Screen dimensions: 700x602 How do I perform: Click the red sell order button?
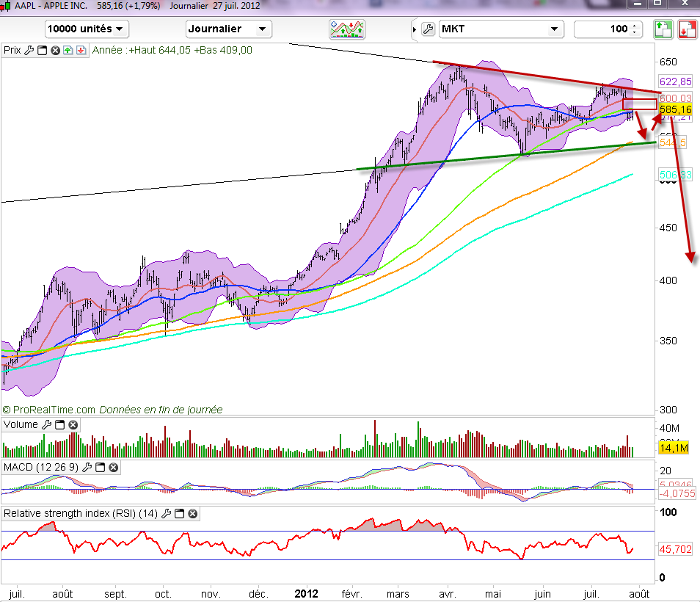pyautogui.click(x=688, y=29)
